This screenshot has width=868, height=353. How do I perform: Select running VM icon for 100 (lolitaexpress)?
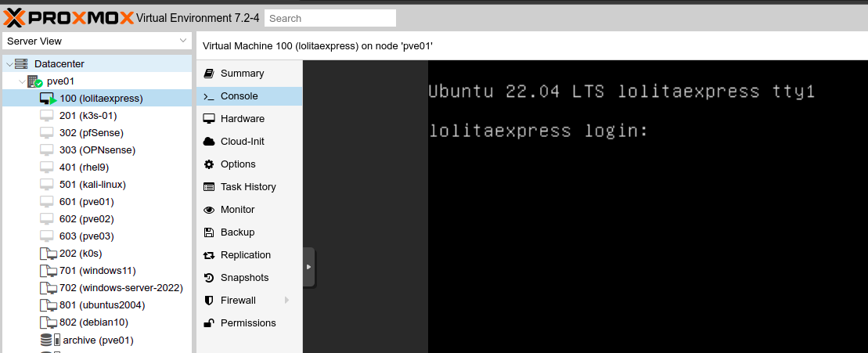point(49,99)
